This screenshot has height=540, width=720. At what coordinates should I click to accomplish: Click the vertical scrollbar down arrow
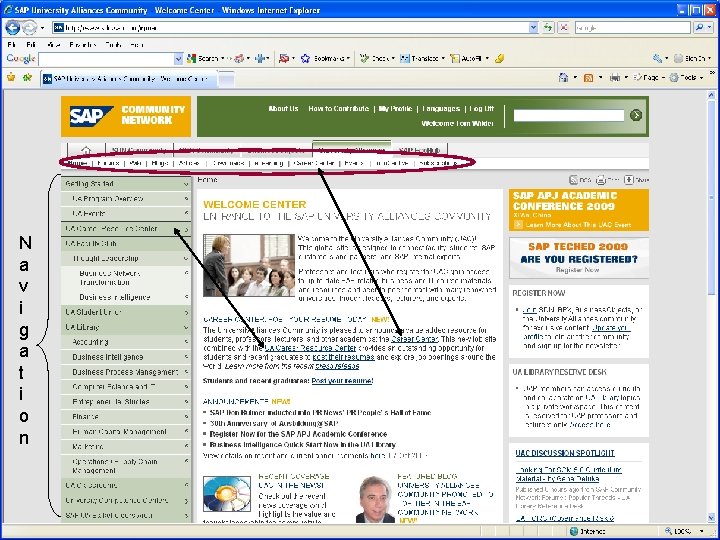tap(711, 520)
